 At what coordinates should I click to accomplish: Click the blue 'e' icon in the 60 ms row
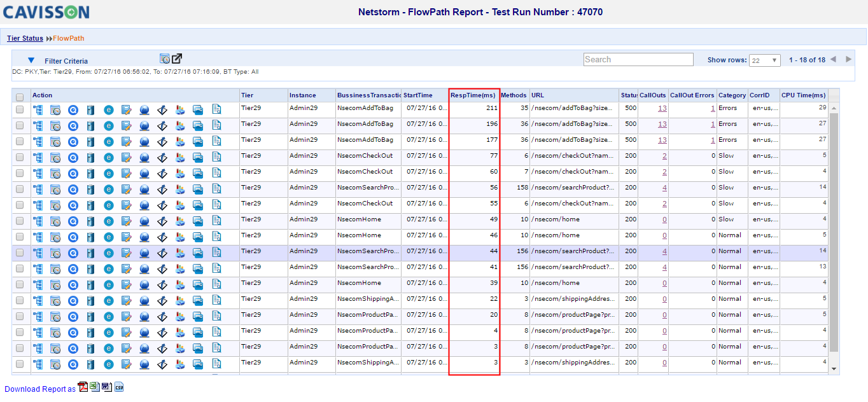(109, 173)
